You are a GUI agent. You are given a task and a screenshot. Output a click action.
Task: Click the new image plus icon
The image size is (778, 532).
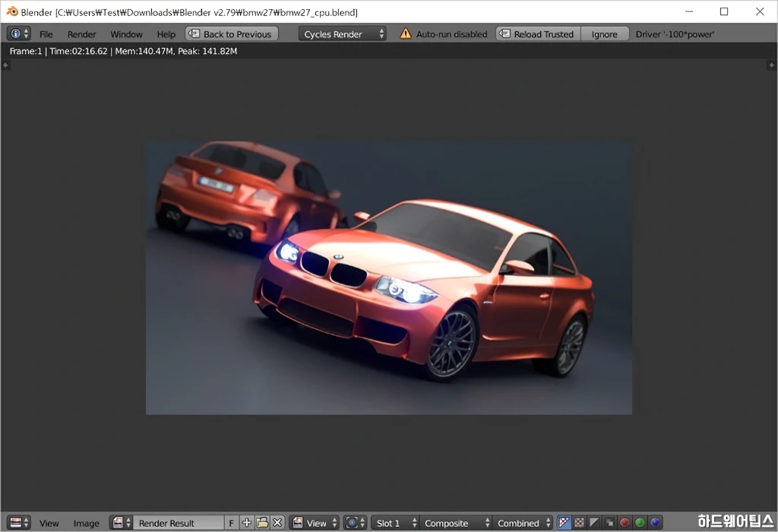pos(247,523)
